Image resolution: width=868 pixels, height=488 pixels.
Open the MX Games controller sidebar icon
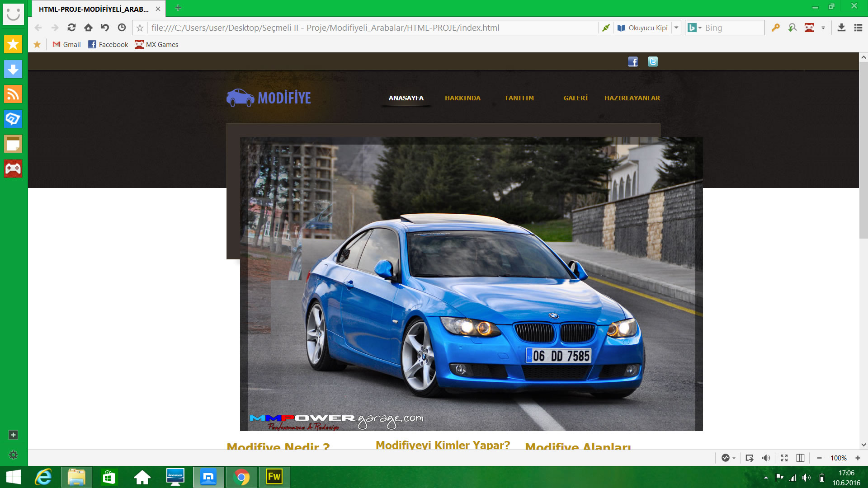[13, 169]
